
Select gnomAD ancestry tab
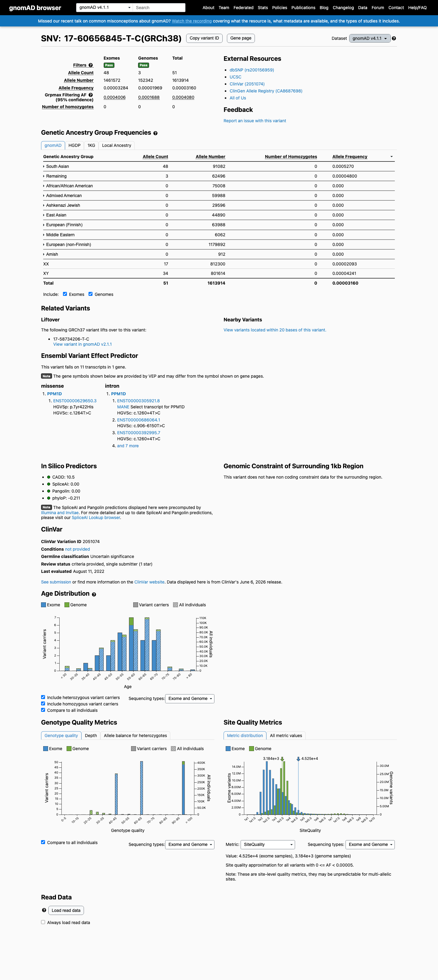click(53, 146)
